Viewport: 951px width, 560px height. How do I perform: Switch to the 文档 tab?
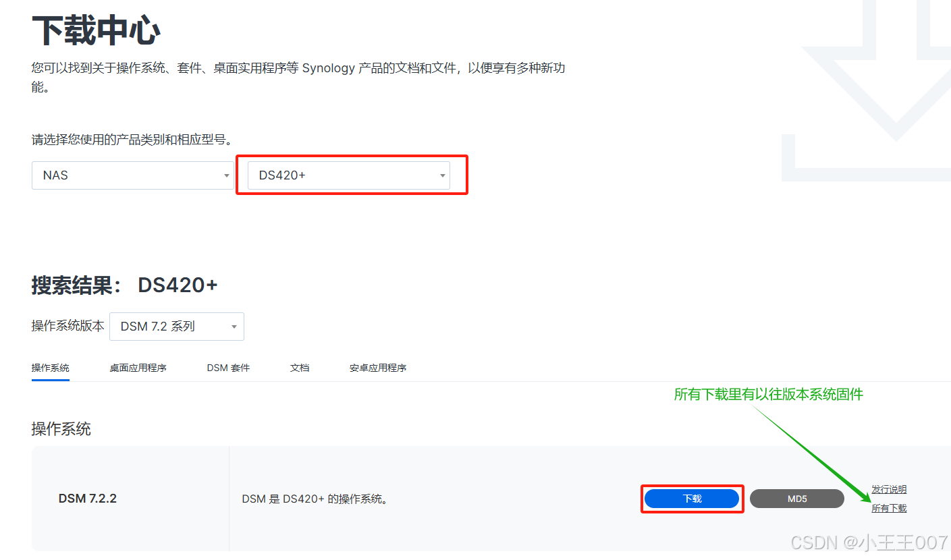click(x=300, y=368)
